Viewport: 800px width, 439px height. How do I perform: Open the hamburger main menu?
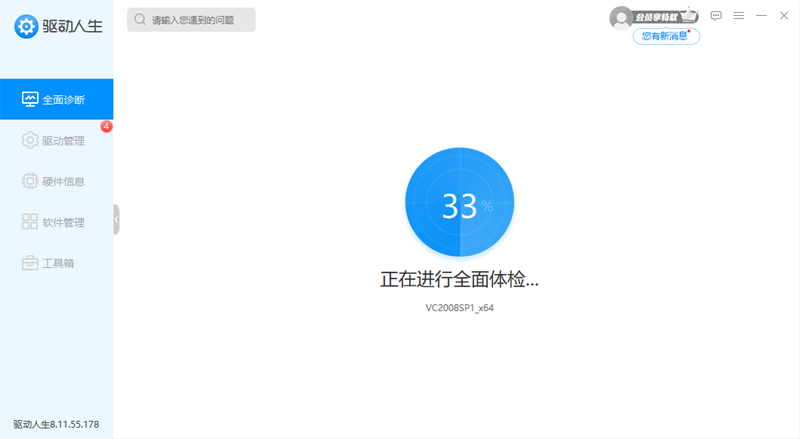739,16
